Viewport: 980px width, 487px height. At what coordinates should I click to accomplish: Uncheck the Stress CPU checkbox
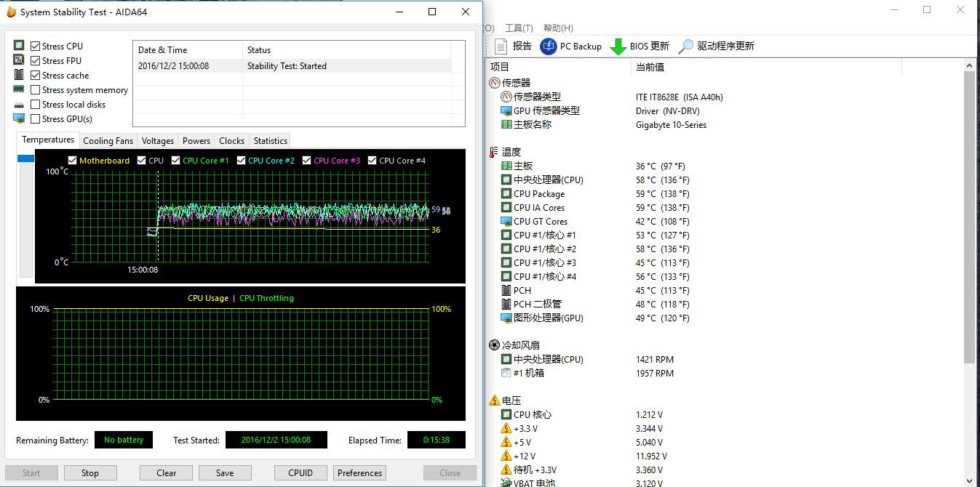pyautogui.click(x=36, y=46)
